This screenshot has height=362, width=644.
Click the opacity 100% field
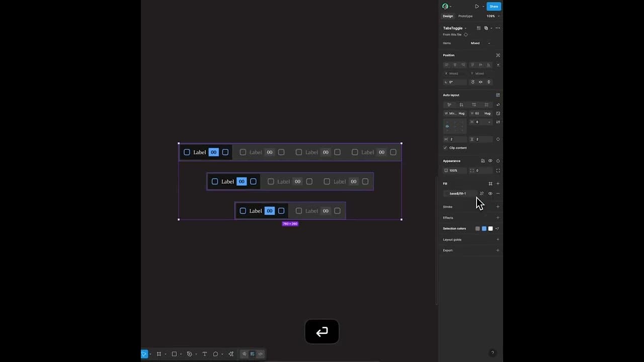point(455,170)
